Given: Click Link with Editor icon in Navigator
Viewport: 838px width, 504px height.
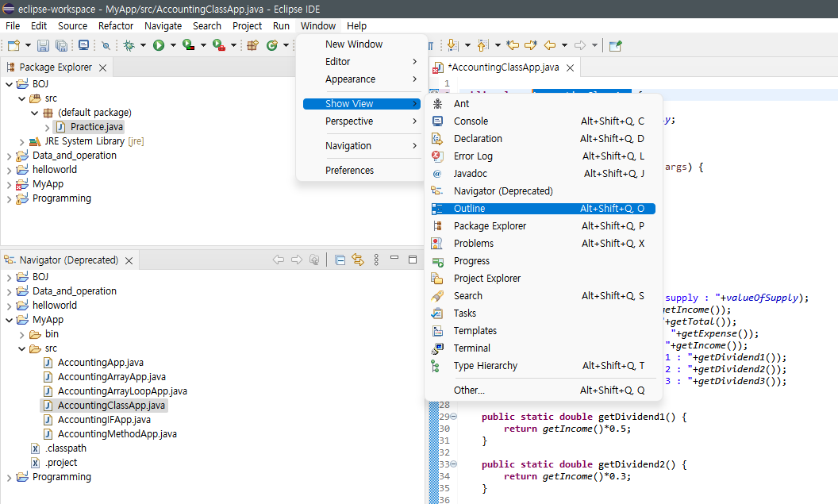Looking at the screenshot, I should [358, 260].
